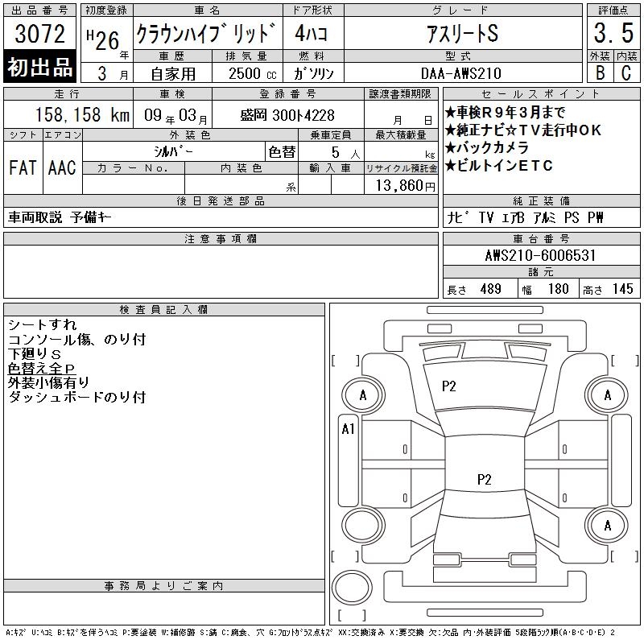Click the P2 mark on the hood
This screenshot has width=644, height=644.
tap(449, 386)
